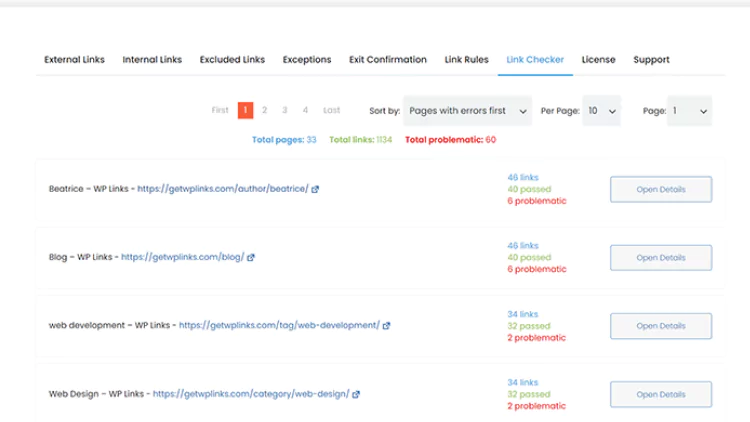Click external link icon beside web-design category URL
This screenshot has height=422, width=750.
click(356, 394)
